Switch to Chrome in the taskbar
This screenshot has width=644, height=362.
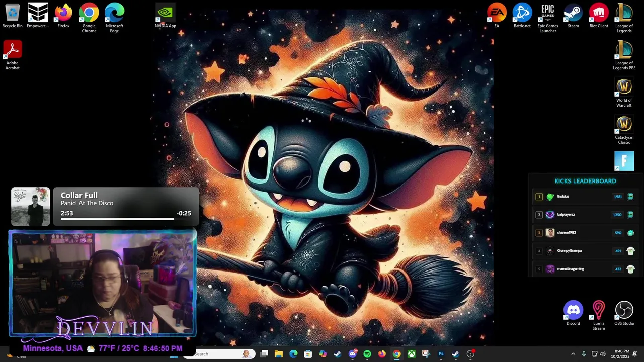click(x=397, y=354)
